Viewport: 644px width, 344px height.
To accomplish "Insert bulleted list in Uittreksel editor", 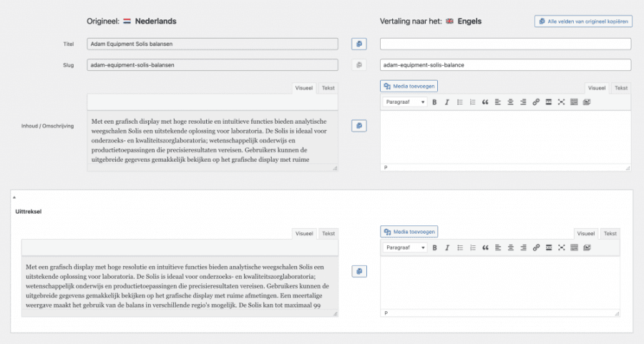I will tap(460, 247).
